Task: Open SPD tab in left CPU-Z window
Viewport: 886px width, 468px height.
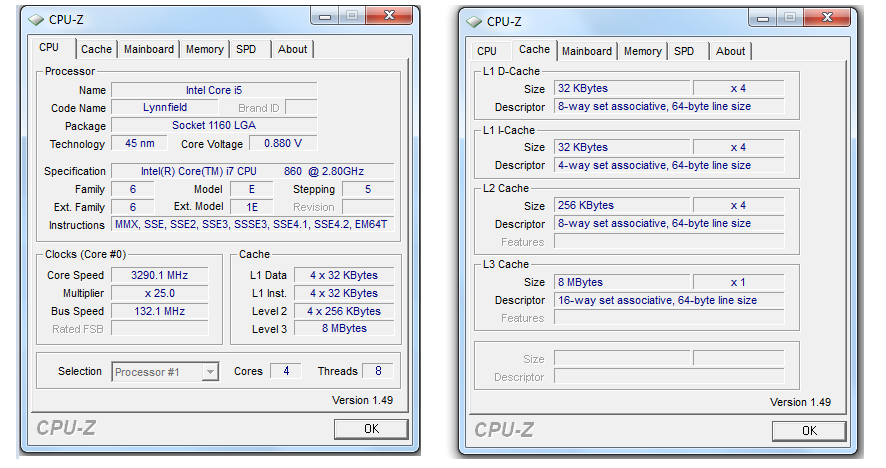Action: click(246, 49)
